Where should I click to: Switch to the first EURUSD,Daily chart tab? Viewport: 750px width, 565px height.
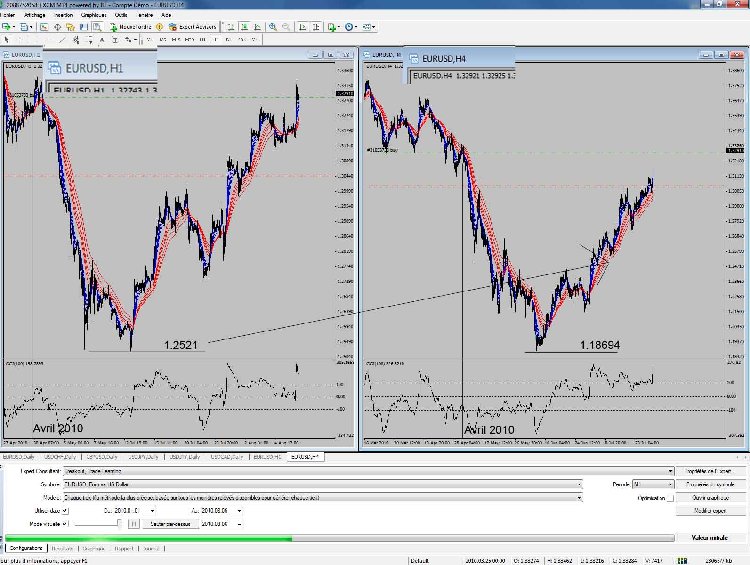[19, 457]
